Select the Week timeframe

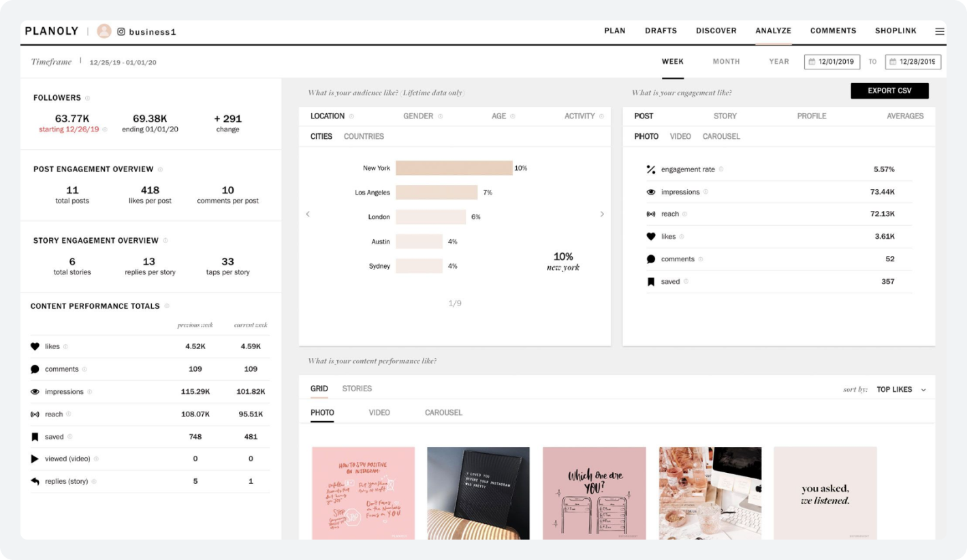pos(673,61)
